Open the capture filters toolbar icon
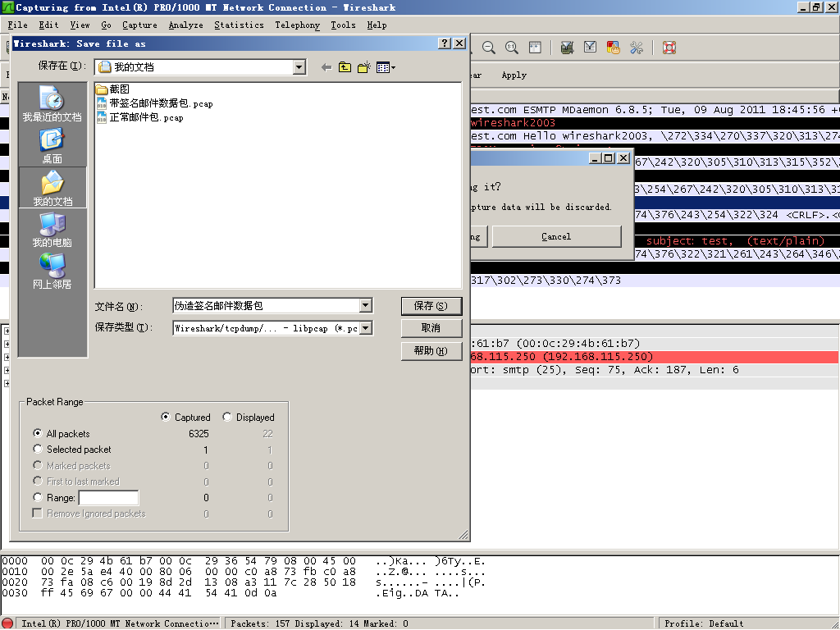This screenshot has width=840, height=630. tap(567, 48)
